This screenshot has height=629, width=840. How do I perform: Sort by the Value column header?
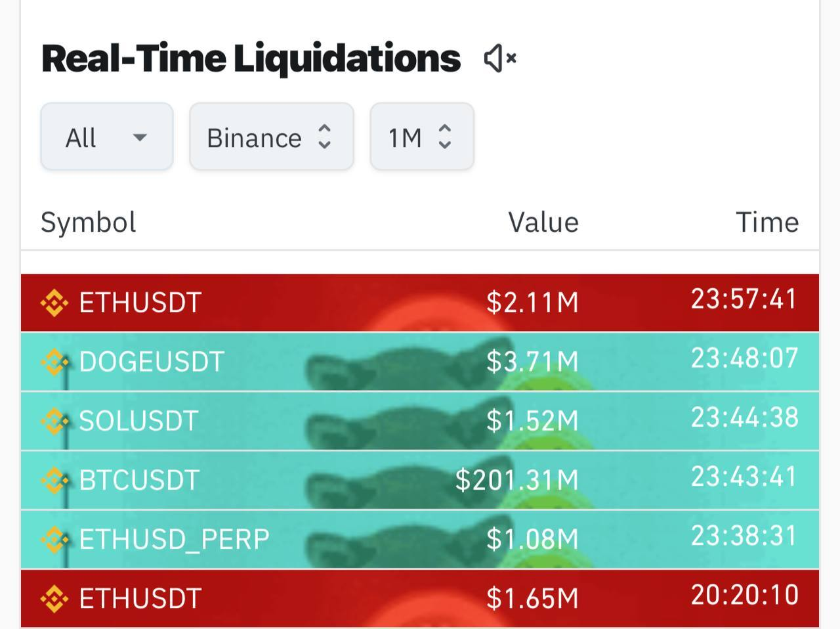pos(543,223)
